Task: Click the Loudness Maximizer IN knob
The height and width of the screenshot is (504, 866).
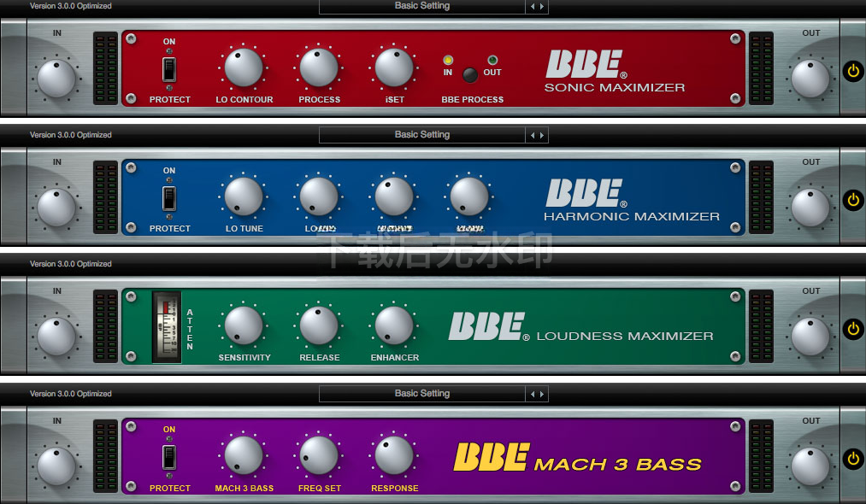Action: 56,337
